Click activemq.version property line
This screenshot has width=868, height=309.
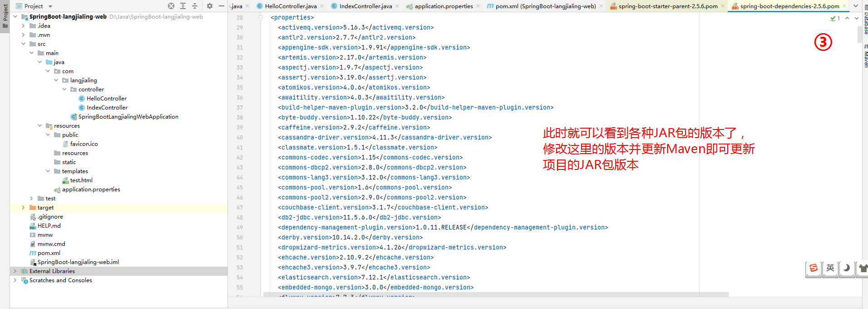tap(355, 28)
